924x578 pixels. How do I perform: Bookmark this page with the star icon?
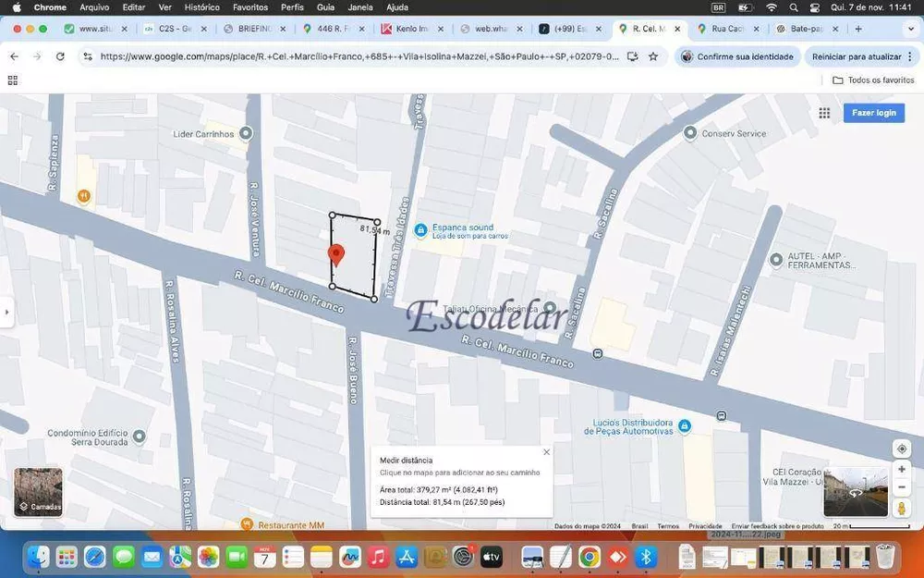point(653,56)
